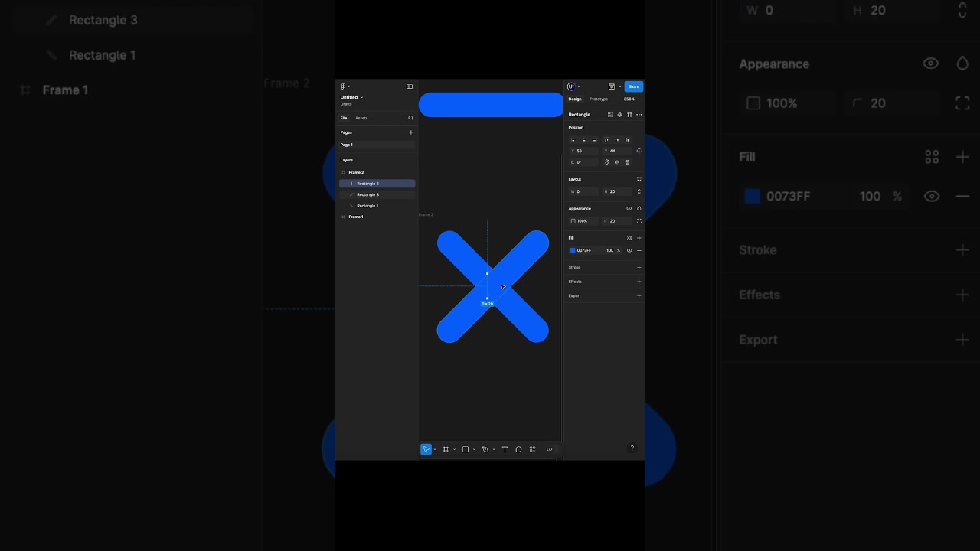Click the Rotate 90 degrees icon

pyautogui.click(x=607, y=162)
